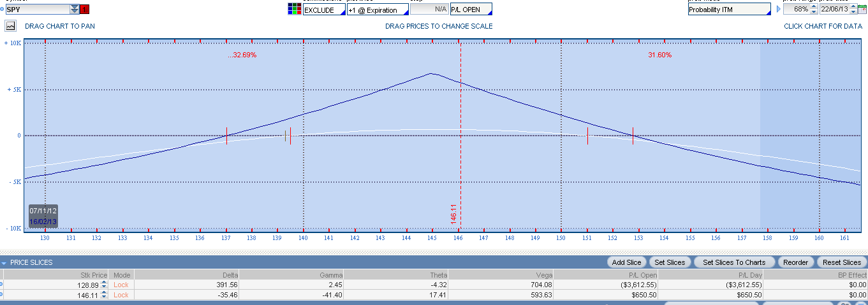The width and height of the screenshot is (868, 305).
Task: Click the Theta value -4.32
Action: tap(439, 285)
